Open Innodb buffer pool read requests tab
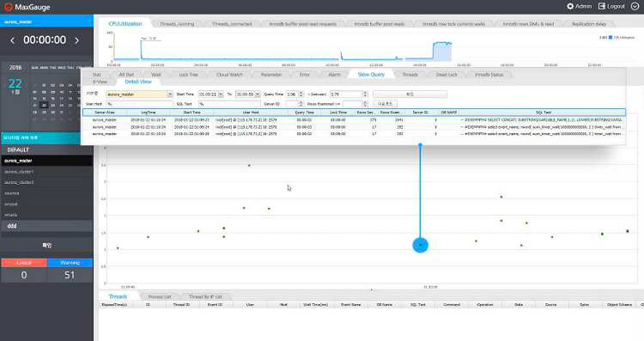 pos(303,24)
